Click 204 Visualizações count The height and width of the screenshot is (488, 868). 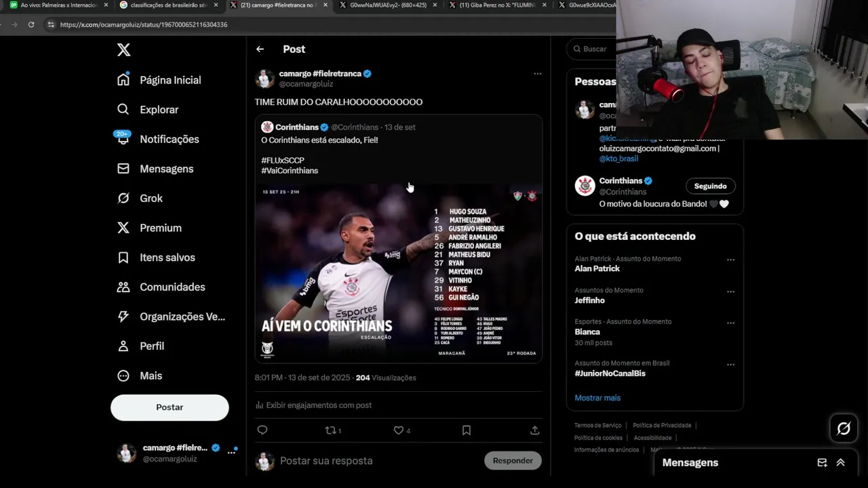[386, 378]
